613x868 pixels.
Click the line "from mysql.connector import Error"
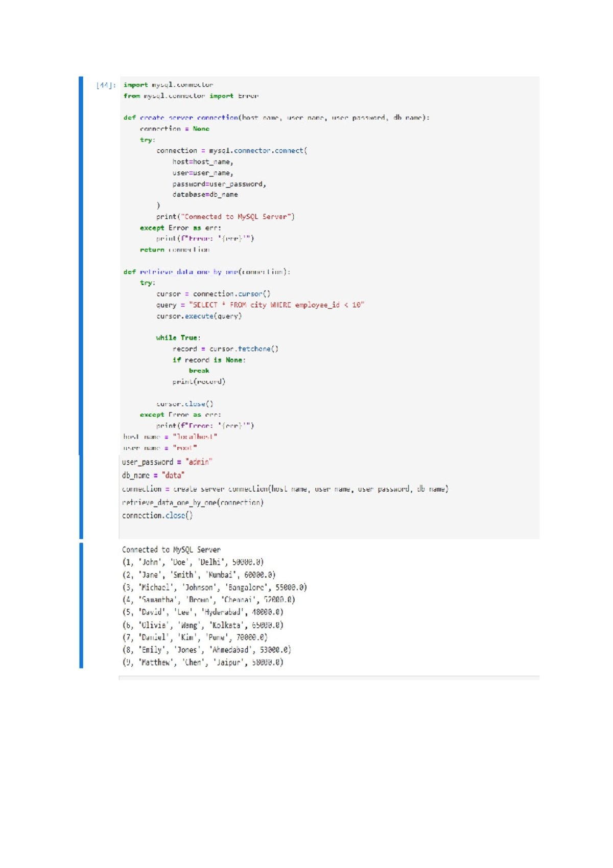191,96
